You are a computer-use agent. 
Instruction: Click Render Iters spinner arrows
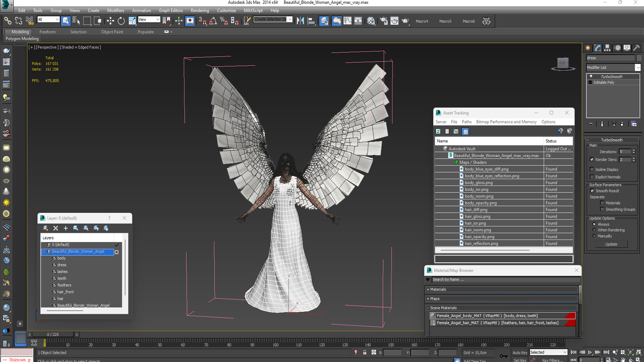[x=634, y=160]
